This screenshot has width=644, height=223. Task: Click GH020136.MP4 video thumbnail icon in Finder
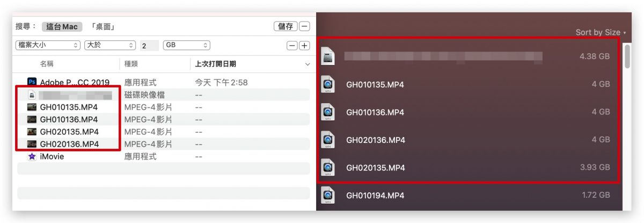click(32, 144)
